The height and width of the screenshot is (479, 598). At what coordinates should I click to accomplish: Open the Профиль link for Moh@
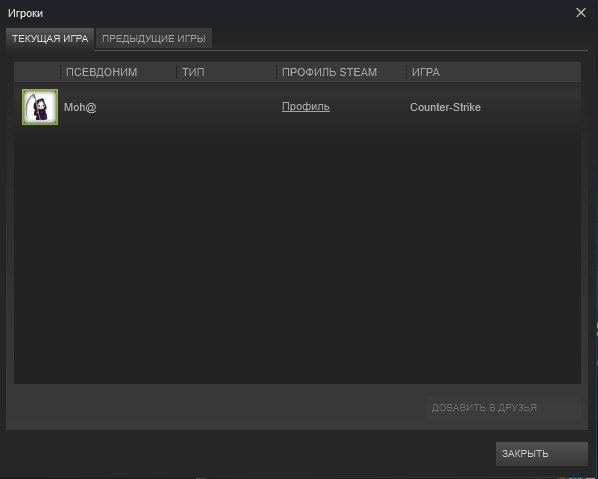click(305, 107)
